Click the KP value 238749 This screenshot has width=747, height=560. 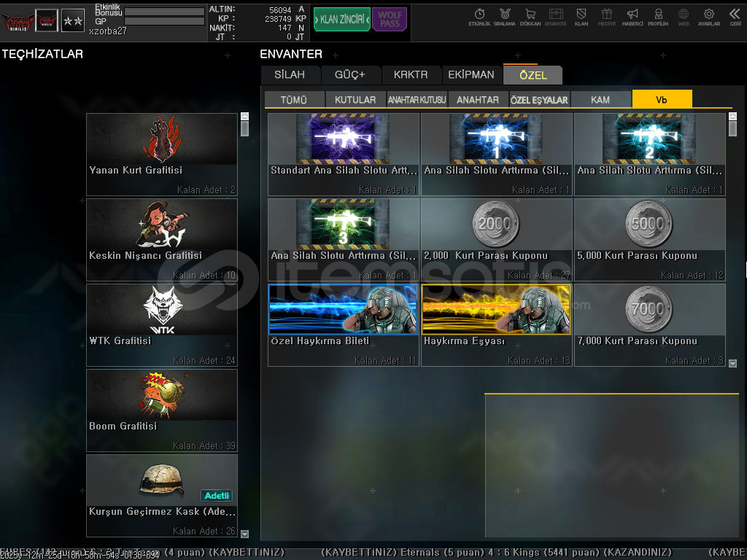[278, 19]
